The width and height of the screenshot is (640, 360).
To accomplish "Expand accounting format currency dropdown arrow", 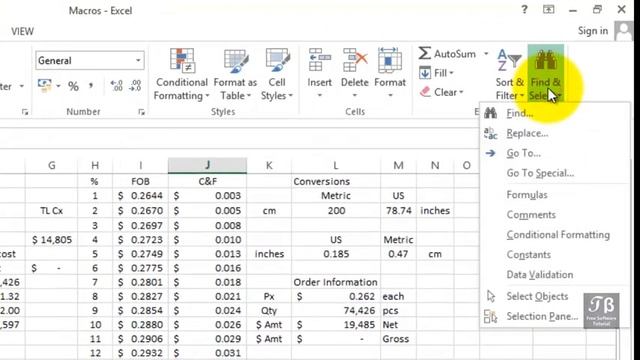I will 58,86.
